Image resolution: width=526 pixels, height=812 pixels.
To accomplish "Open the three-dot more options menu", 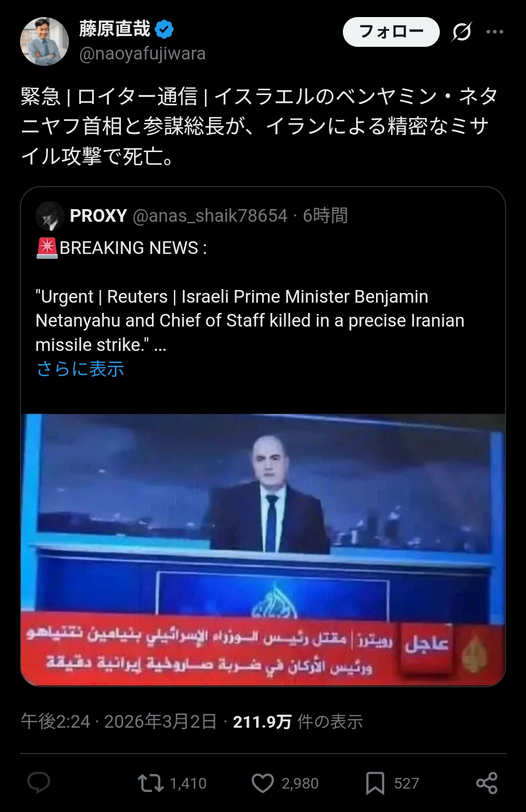I will tap(495, 32).
